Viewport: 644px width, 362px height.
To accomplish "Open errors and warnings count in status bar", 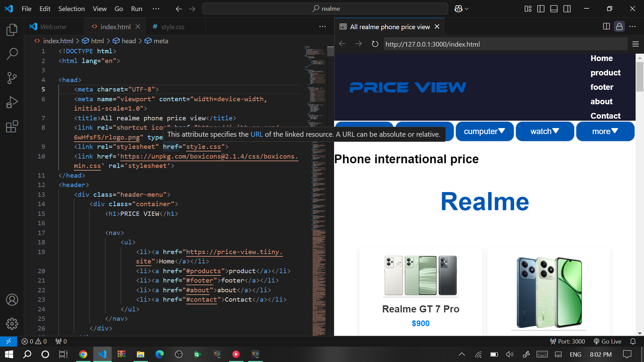I will click(34, 341).
